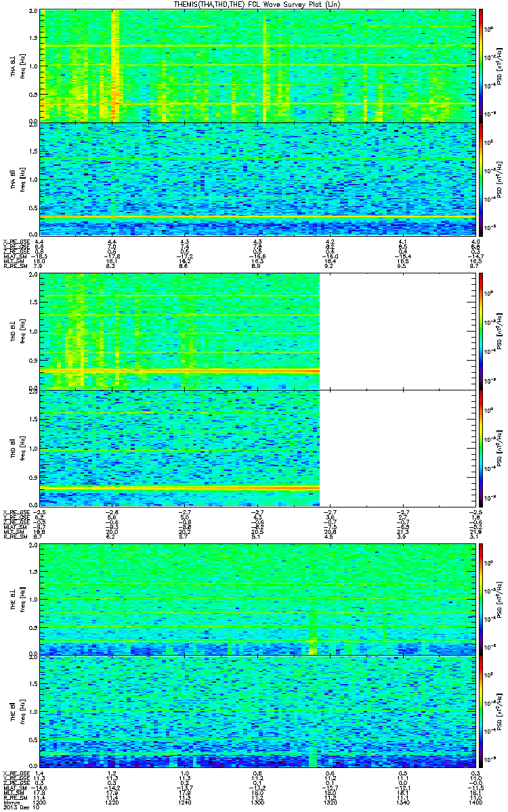This screenshot has width=508, height=812.
Task: Click the 'THD BL' y-axis label
Action: coord(14,331)
